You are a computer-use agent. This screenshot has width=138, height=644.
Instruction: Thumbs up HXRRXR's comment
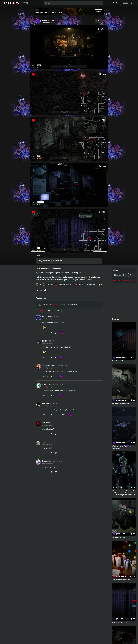(44, 434)
